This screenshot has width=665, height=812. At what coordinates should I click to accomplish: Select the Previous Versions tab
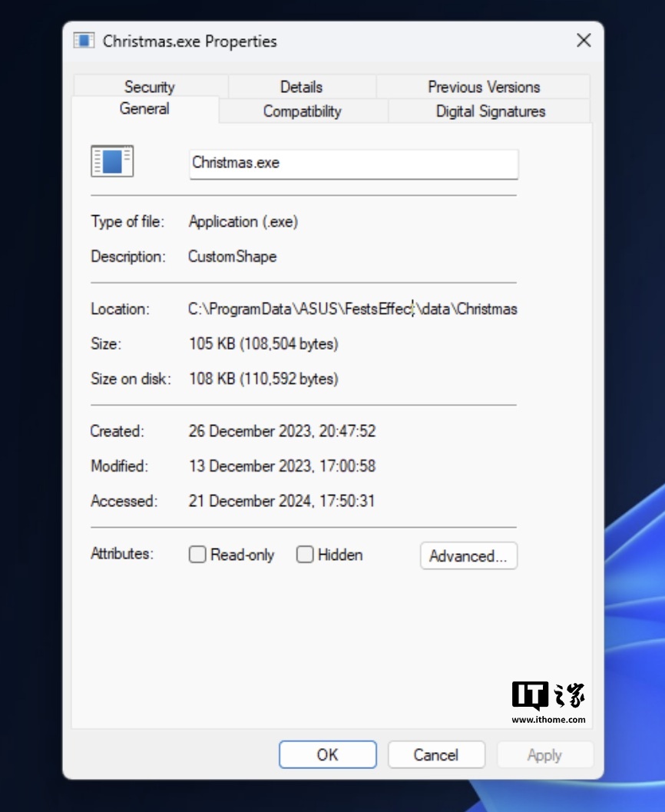point(484,87)
